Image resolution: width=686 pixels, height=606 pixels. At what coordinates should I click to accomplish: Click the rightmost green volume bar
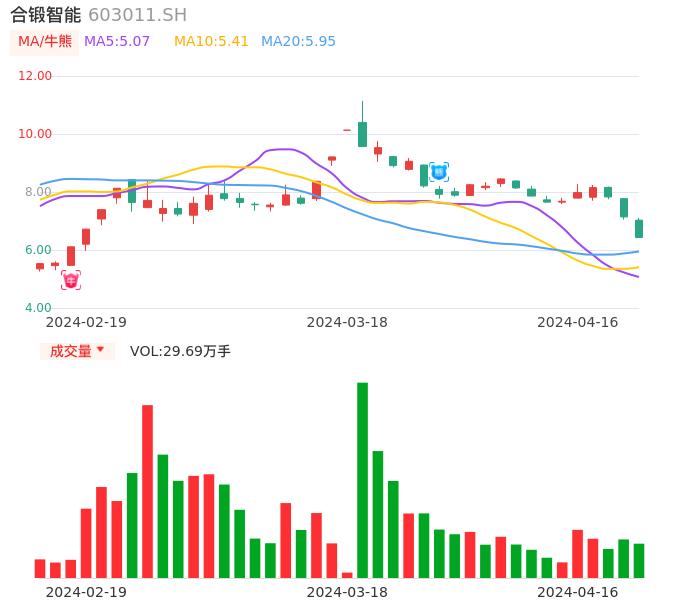pos(639,561)
